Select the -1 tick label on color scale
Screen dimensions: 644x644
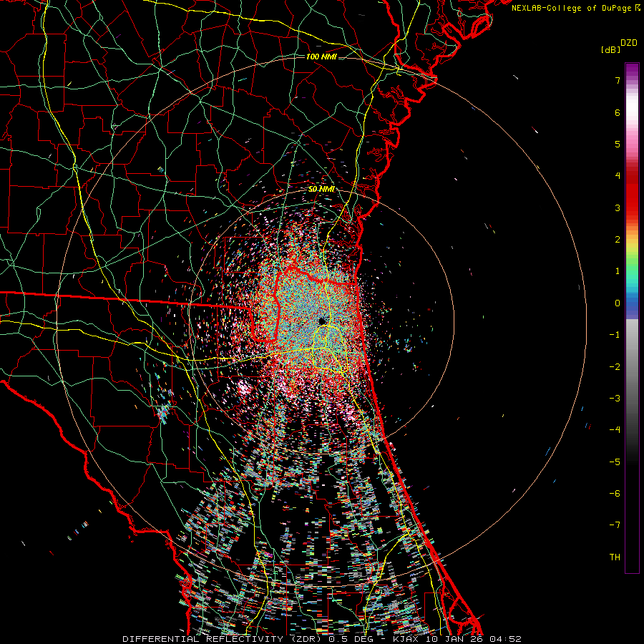(615, 335)
